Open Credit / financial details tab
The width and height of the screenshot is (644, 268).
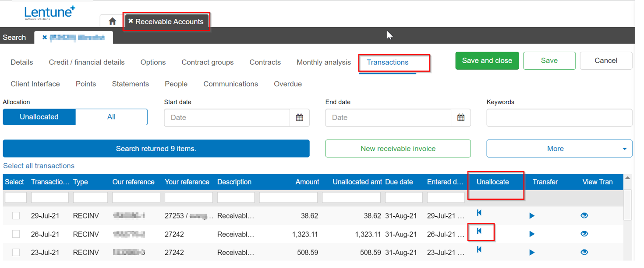(x=87, y=62)
